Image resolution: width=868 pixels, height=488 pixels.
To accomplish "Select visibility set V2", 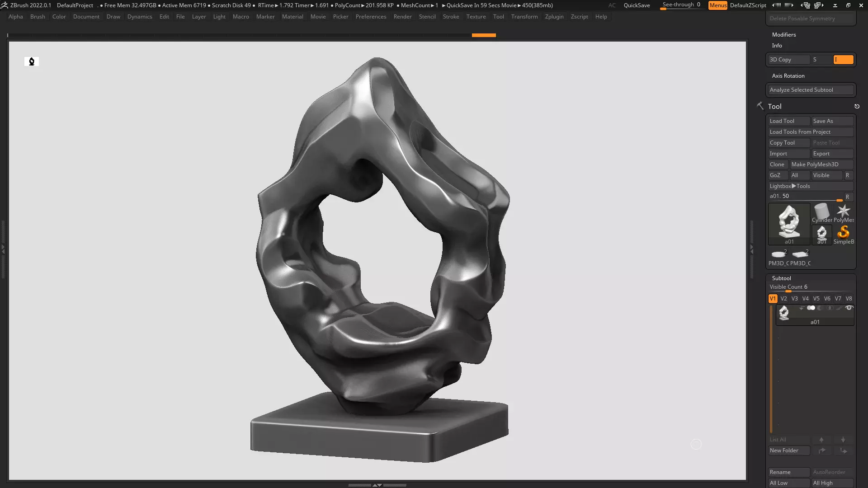I will [x=783, y=299].
